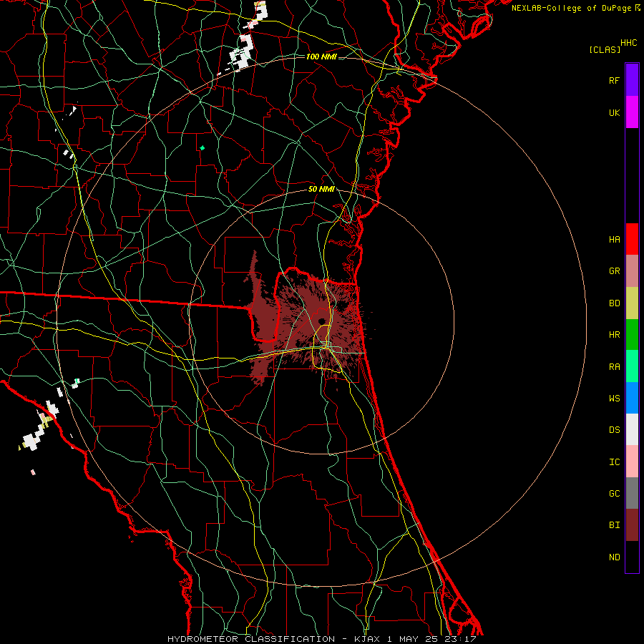Choose the DS white legend swatch
644x644 pixels.
632,429
